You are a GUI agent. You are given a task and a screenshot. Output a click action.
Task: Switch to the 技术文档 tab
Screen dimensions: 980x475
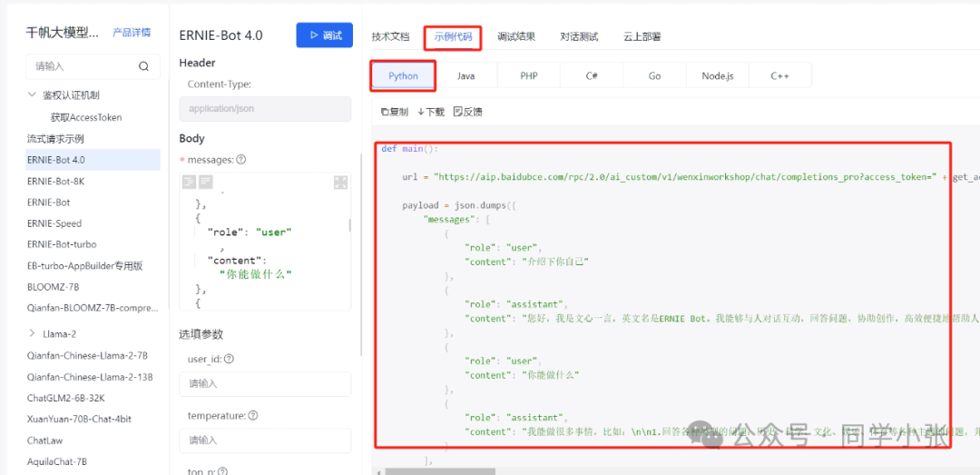390,36
